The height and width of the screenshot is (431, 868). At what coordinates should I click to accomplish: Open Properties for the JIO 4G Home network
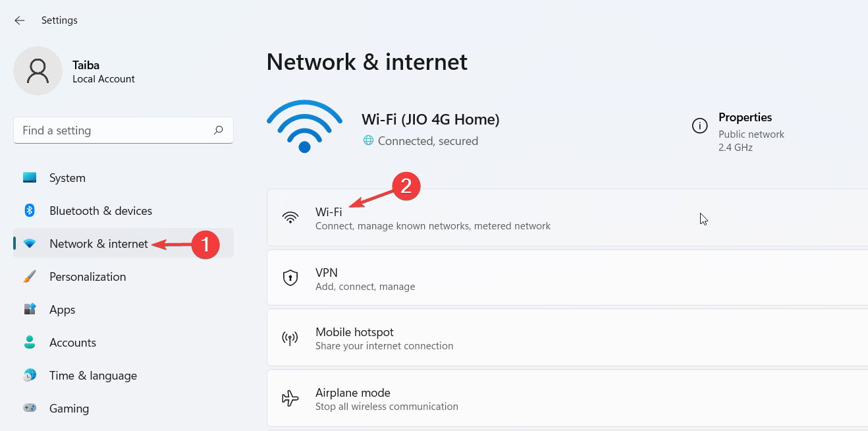745,117
